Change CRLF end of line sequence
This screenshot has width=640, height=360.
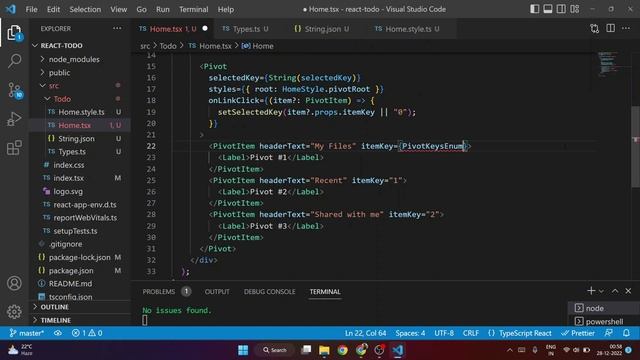(471, 333)
